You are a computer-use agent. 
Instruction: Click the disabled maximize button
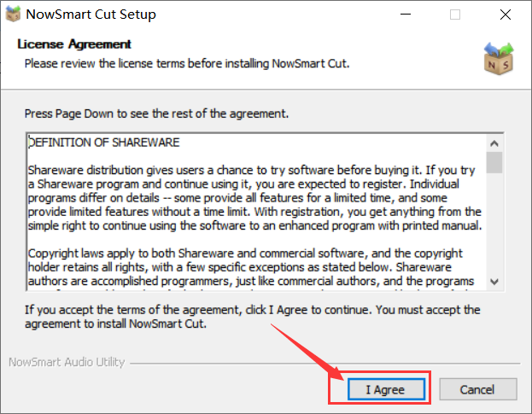(x=455, y=15)
